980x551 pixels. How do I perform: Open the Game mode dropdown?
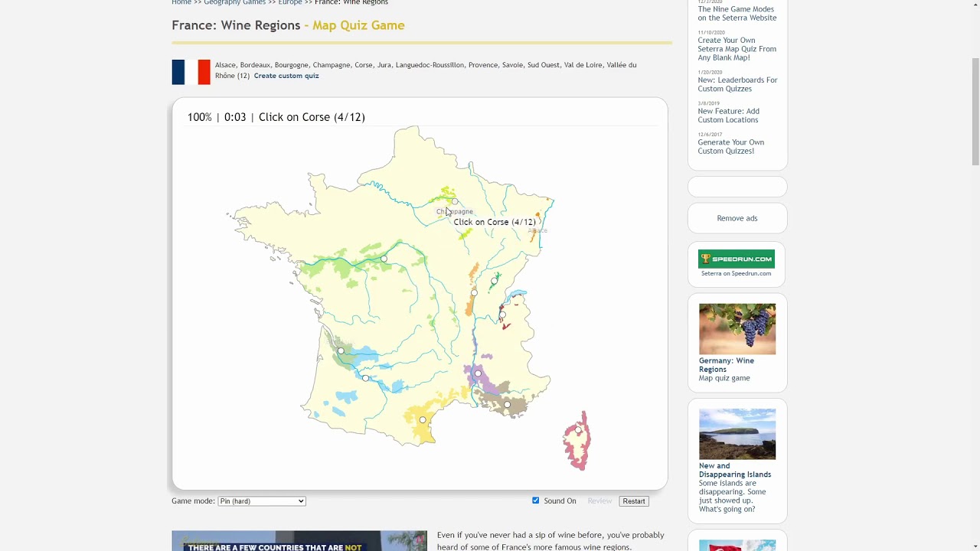261,501
